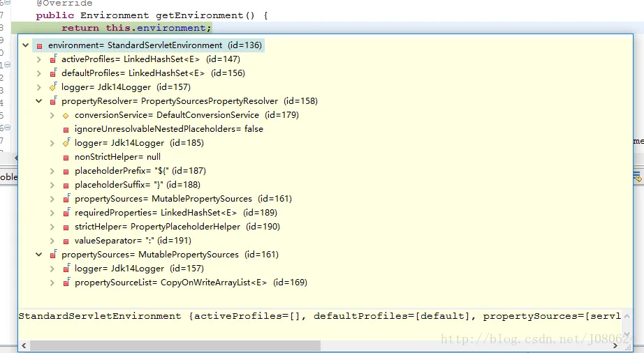Expand the propertySourceList CopyOnWriteArrayList node
Image resolution: width=644 pixels, height=353 pixels.
pyautogui.click(x=52, y=283)
